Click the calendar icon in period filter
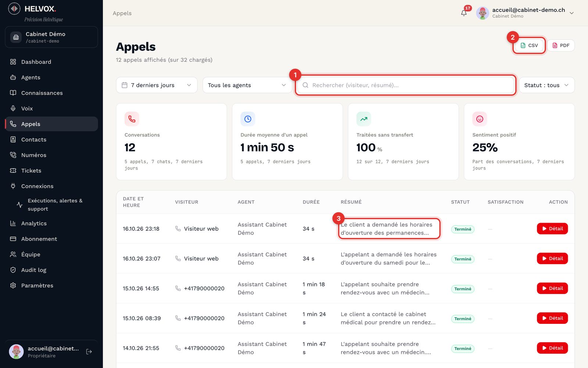 click(125, 85)
